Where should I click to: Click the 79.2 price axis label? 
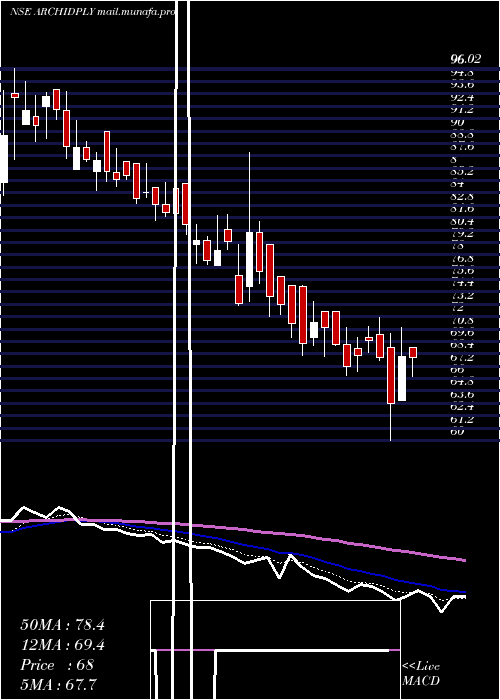pyautogui.click(x=462, y=234)
